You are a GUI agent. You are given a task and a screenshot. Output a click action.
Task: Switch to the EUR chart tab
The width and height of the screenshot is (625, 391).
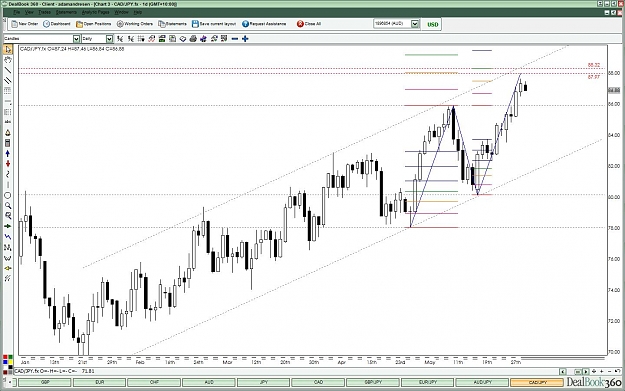pos(99,382)
